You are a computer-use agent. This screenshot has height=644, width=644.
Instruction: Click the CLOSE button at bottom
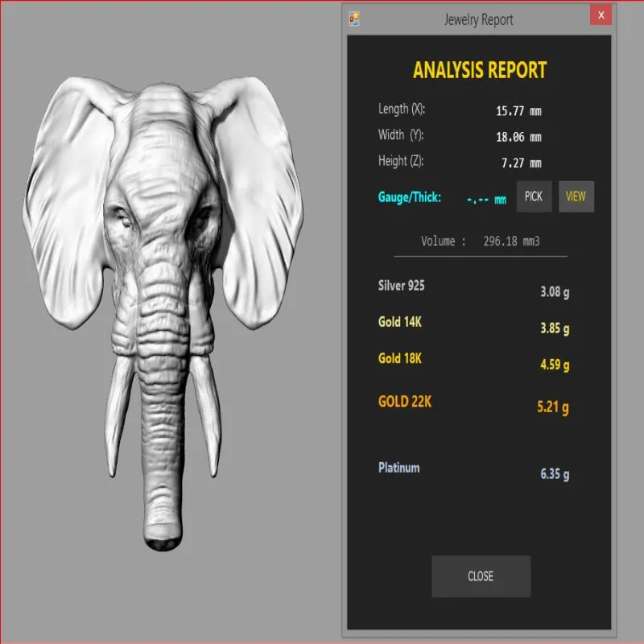pyautogui.click(x=481, y=576)
